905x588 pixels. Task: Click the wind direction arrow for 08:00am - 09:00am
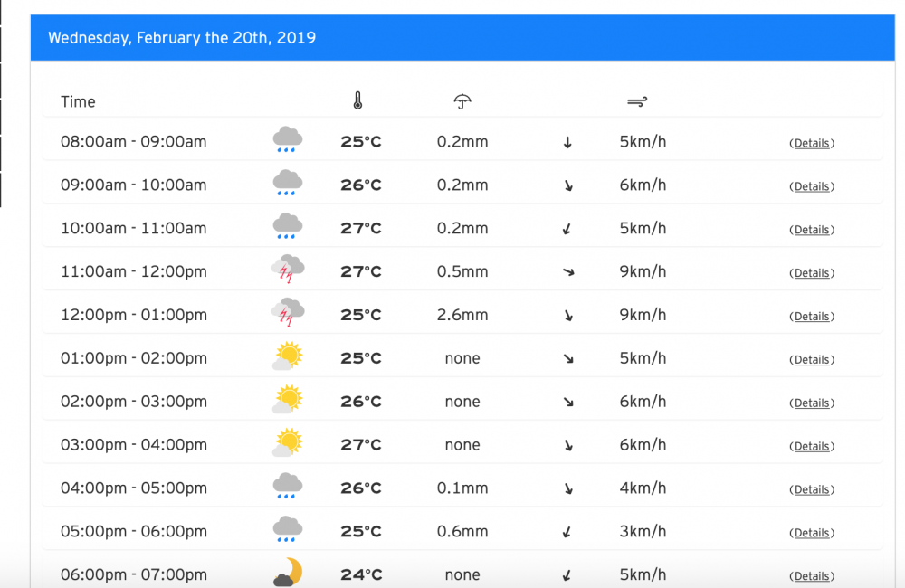[x=567, y=142]
